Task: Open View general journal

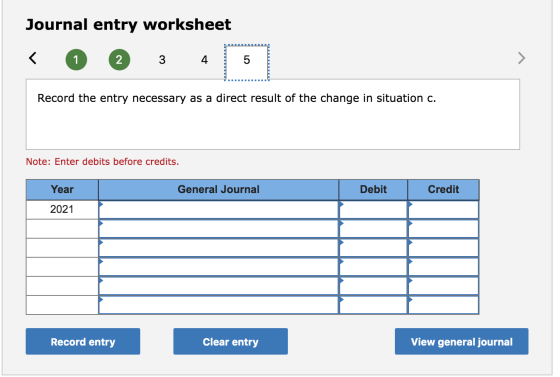Action: coord(461,342)
